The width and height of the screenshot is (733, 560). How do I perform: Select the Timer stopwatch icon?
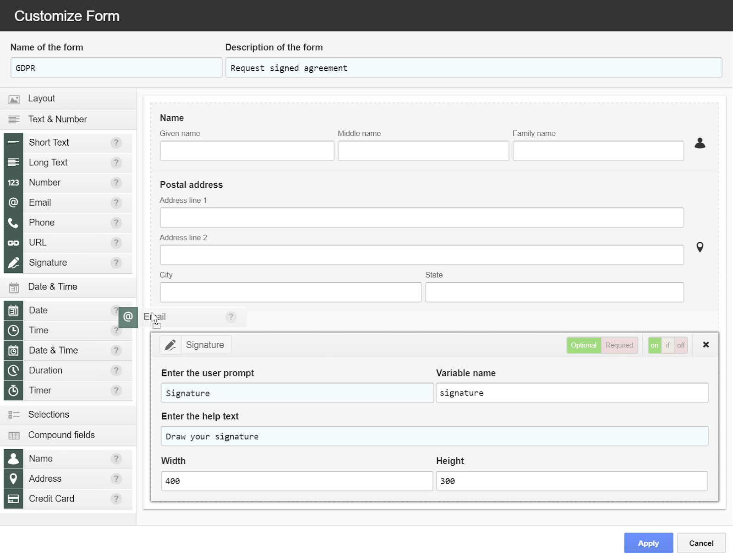click(x=13, y=391)
